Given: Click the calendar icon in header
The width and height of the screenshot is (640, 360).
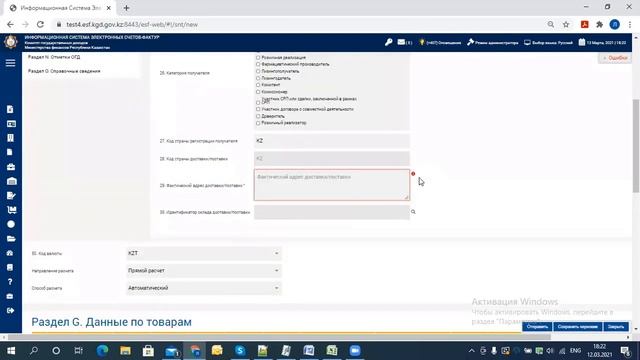Looking at the screenshot, I should pos(582,42).
